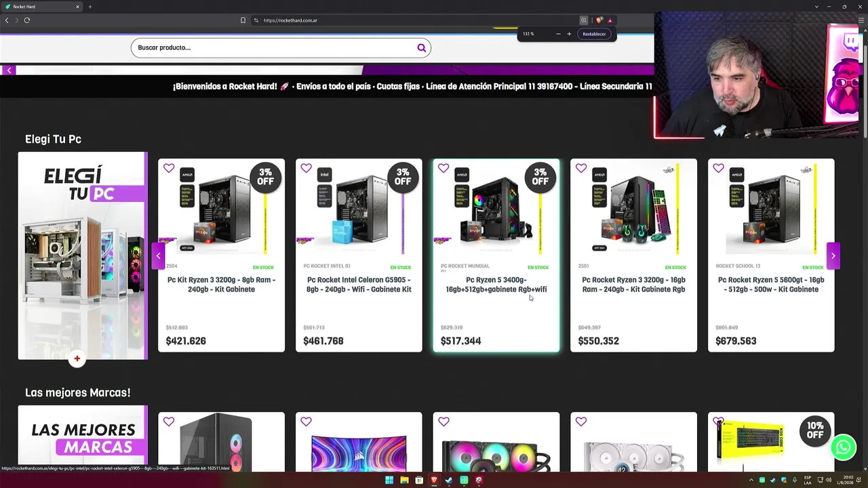Close the Rocket Hard tab
The image size is (868, 488).
pyautogui.click(x=77, y=7)
